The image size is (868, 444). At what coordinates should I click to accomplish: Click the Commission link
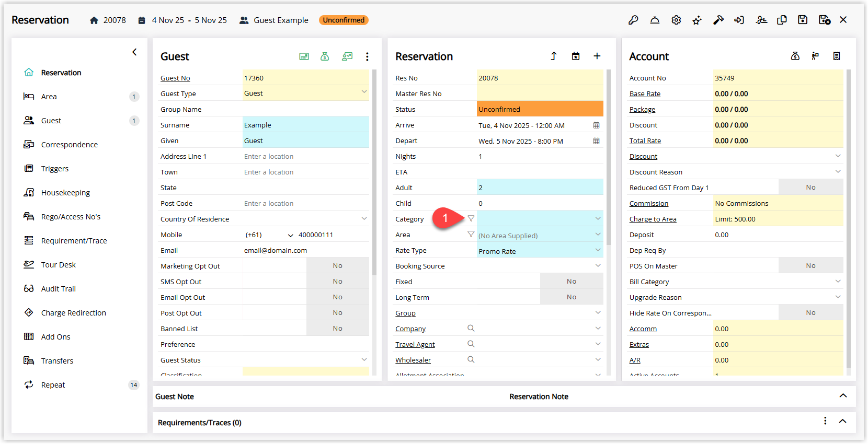pos(649,204)
